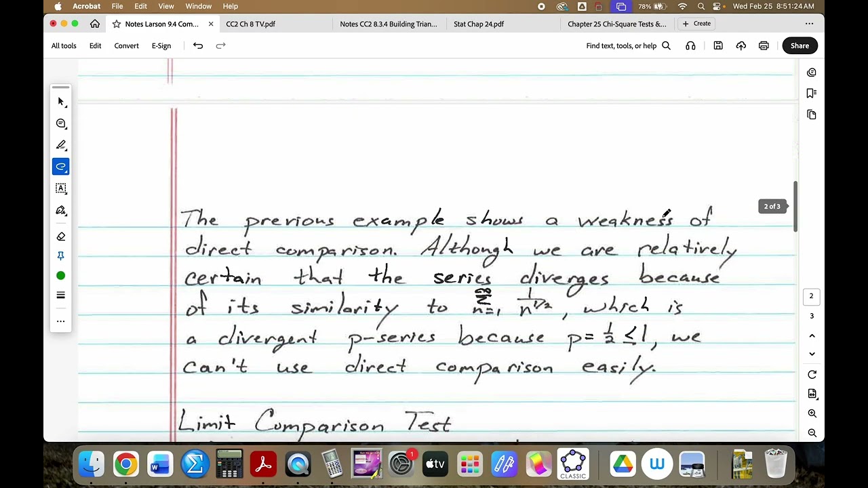Open Microsoft Word from the Dock
The image size is (868, 488).
[160, 464]
